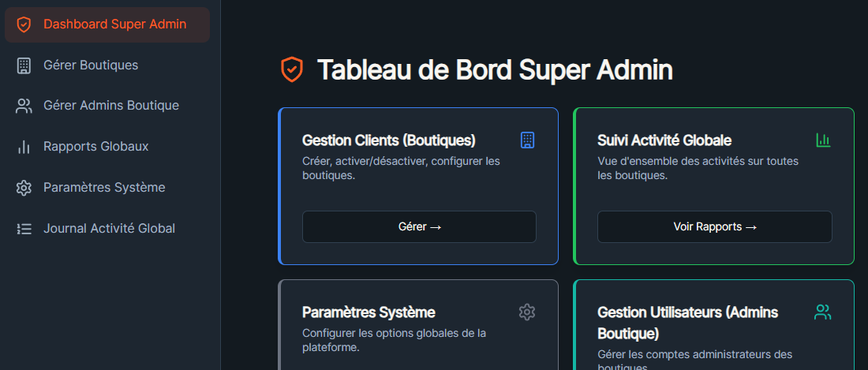Open Journal Activité Global sidebar link
This screenshot has height=370, width=868.
point(107,229)
